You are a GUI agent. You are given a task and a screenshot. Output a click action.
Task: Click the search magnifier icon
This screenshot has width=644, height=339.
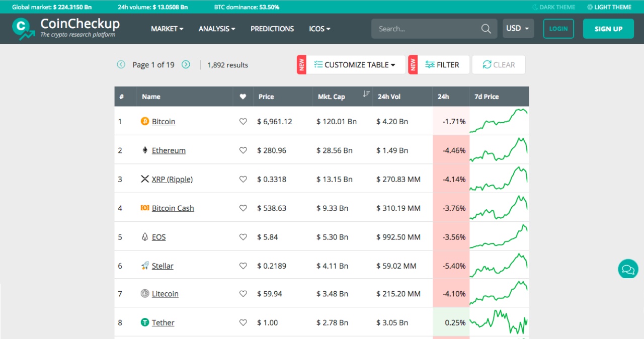[x=486, y=29]
